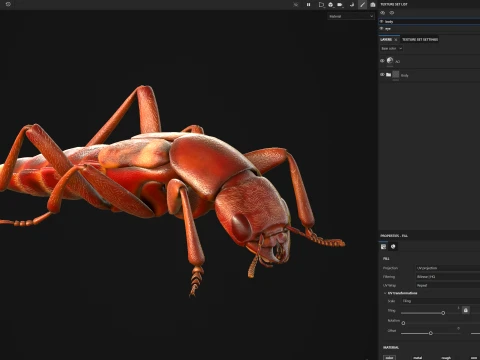Click the AO layer thumbnail
The width and height of the screenshot is (480, 360).
pos(390,61)
